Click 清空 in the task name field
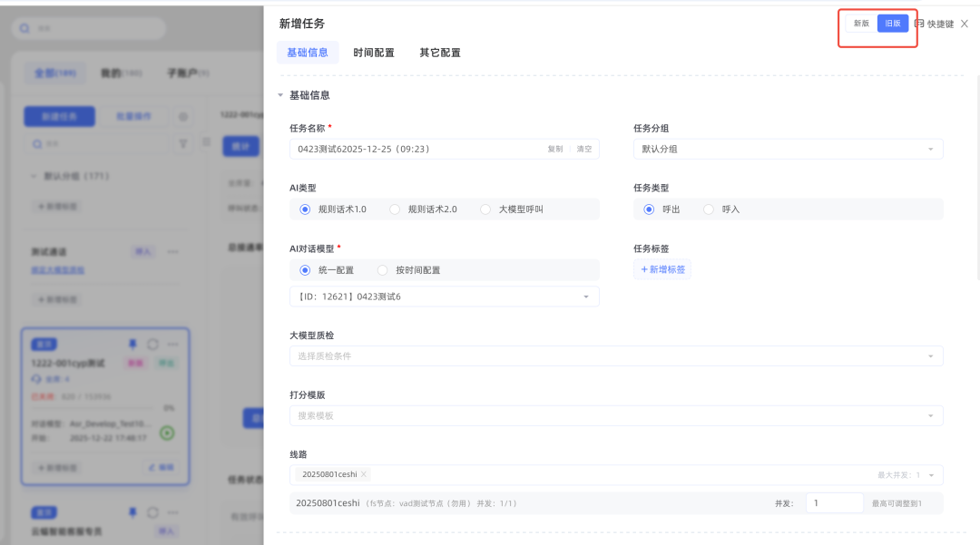Viewport: 980px width, 545px height. click(x=584, y=149)
